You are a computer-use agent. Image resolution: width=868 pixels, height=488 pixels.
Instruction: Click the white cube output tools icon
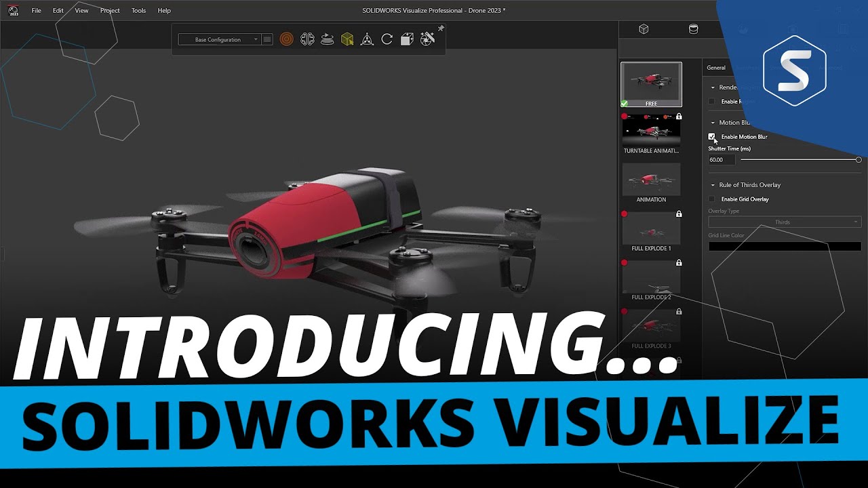[x=407, y=39]
